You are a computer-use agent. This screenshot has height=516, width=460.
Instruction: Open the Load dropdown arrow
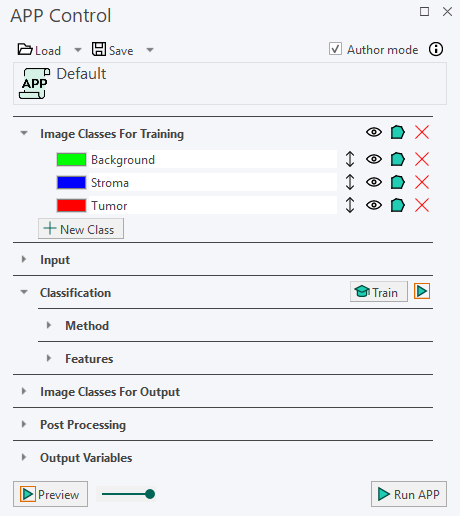point(78,50)
